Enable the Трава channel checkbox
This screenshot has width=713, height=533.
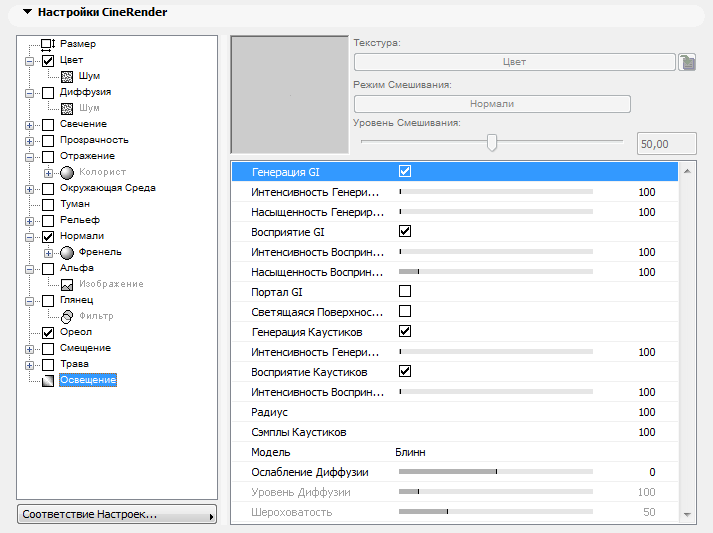click(48, 365)
